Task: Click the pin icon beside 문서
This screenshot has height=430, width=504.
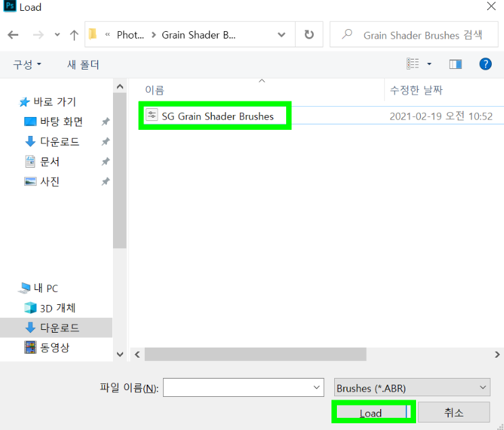Action: [106, 162]
